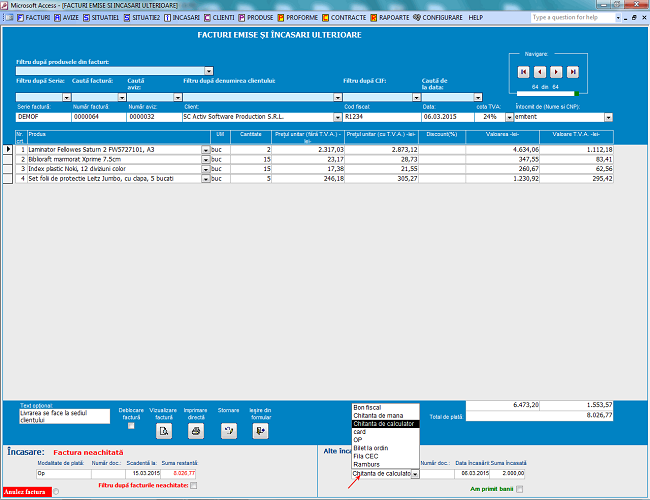Click the Serie factură field DEMOF
Screen dimensions: 650x500
point(44,117)
